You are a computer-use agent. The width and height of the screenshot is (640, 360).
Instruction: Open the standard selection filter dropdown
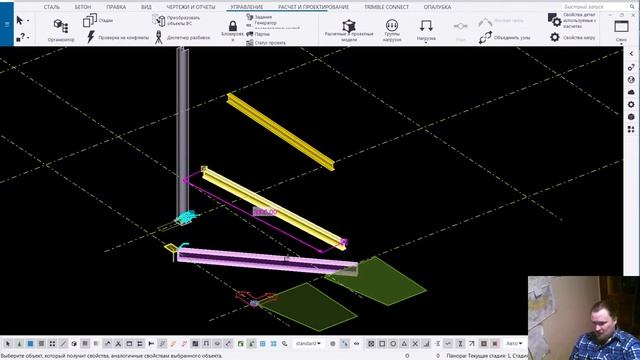point(308,344)
